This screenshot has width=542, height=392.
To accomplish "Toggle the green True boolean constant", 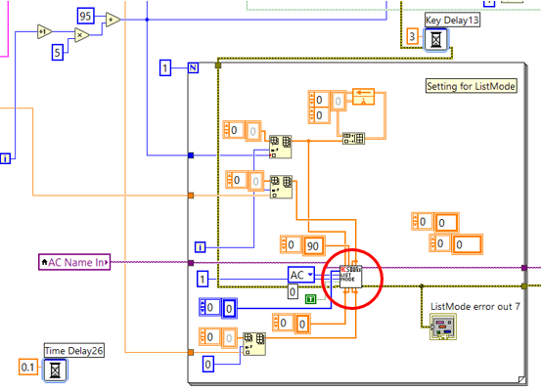I will (311, 299).
